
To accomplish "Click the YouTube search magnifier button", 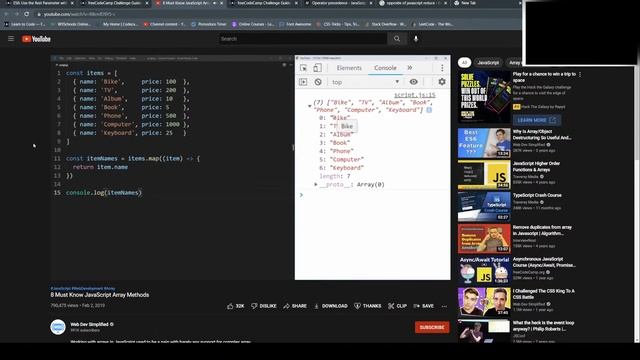I will click(397, 39).
